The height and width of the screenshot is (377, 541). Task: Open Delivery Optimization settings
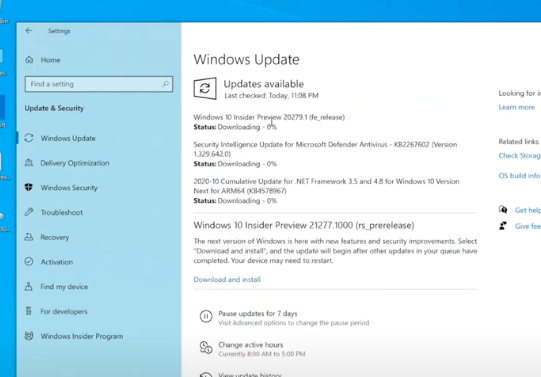click(75, 163)
